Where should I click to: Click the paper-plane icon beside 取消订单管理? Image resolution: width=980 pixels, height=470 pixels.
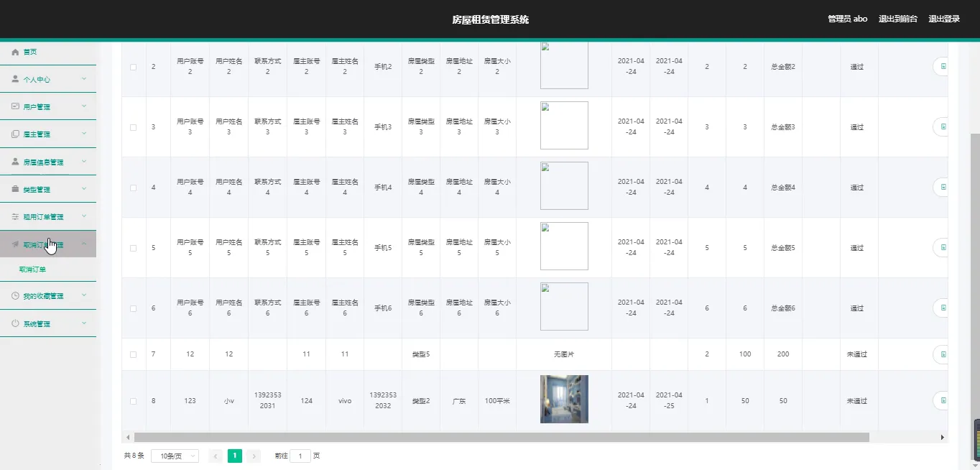coord(15,244)
